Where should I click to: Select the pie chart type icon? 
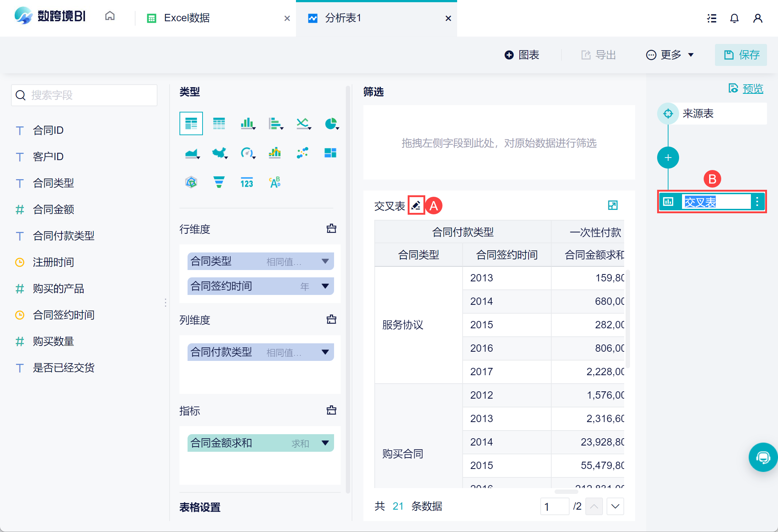point(331,124)
